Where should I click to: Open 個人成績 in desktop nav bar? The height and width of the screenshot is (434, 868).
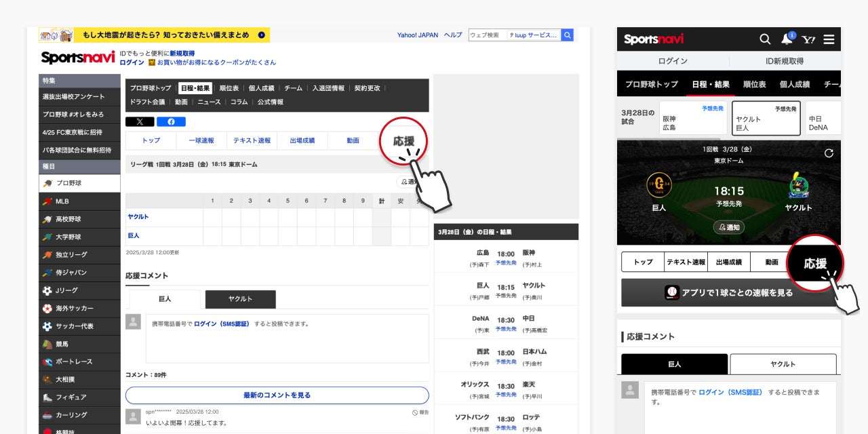click(x=261, y=88)
